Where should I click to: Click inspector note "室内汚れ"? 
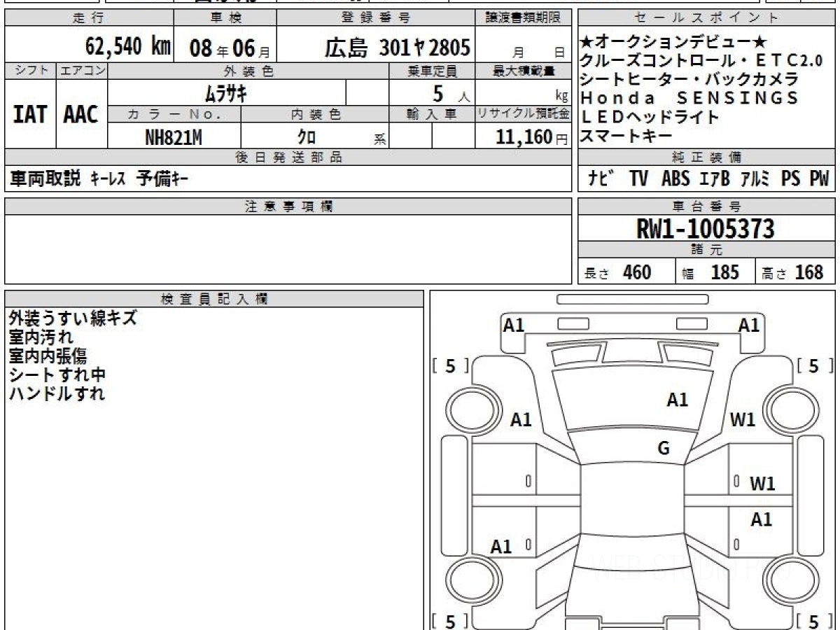point(41,337)
